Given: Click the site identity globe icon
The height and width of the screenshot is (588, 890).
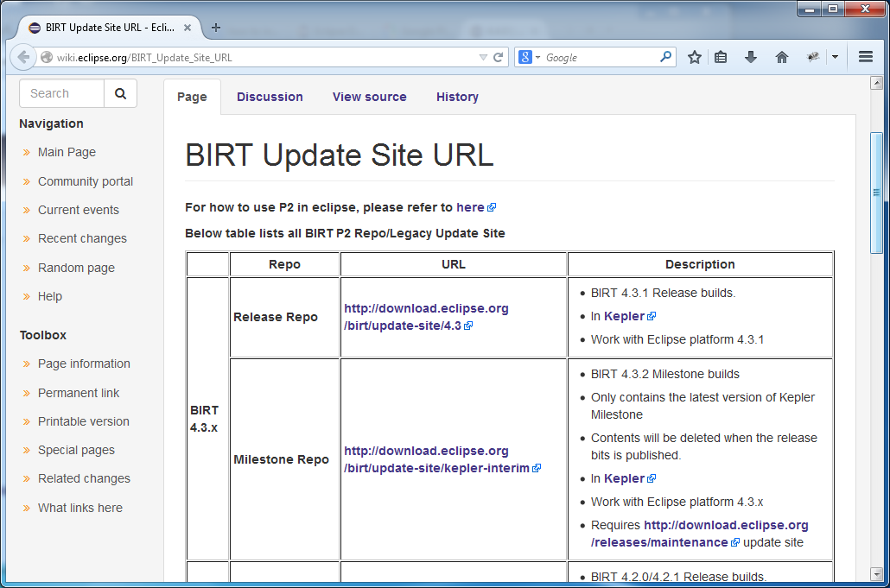Looking at the screenshot, I should [x=47, y=57].
